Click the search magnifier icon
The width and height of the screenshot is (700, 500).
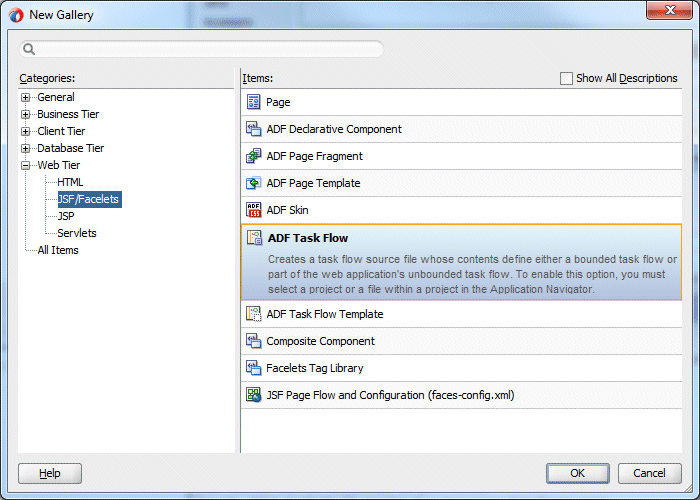pyautogui.click(x=29, y=49)
